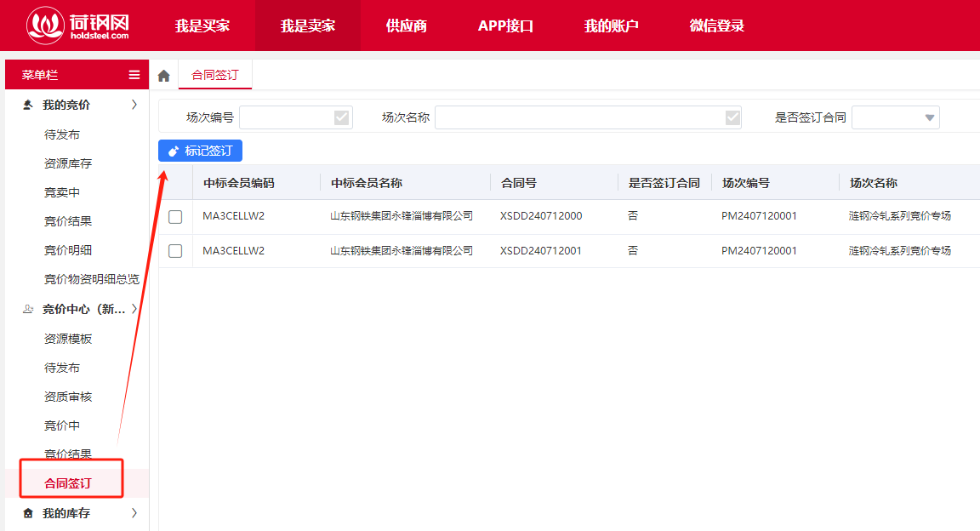Tick checkbox for contract XSDD240712000

175,216
